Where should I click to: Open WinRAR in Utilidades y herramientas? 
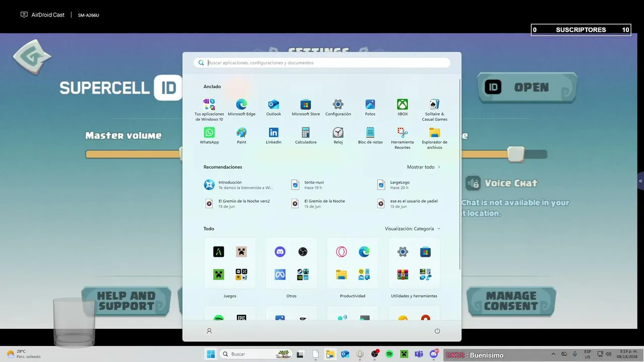pos(403,275)
